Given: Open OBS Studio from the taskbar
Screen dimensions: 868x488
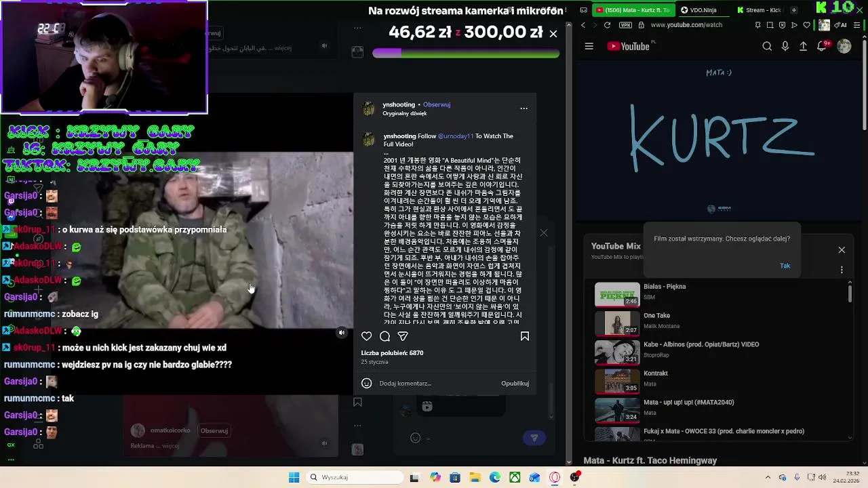Looking at the screenshot, I should (575, 478).
